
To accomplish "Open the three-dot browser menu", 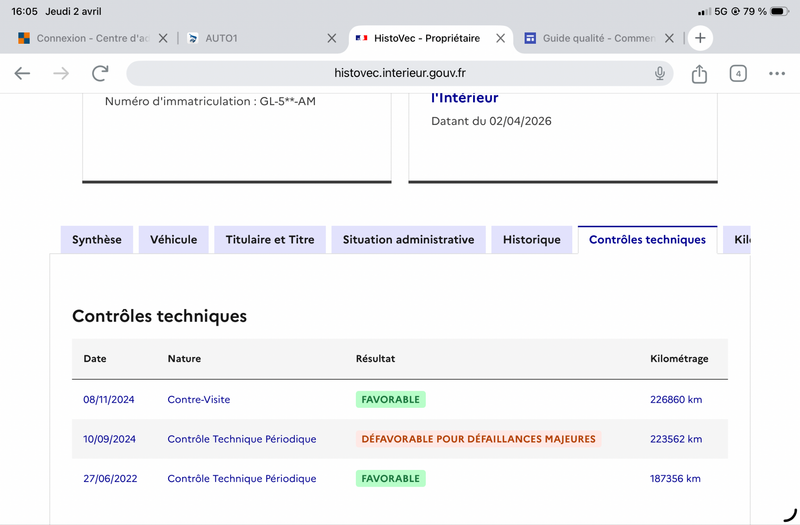I will [x=777, y=73].
